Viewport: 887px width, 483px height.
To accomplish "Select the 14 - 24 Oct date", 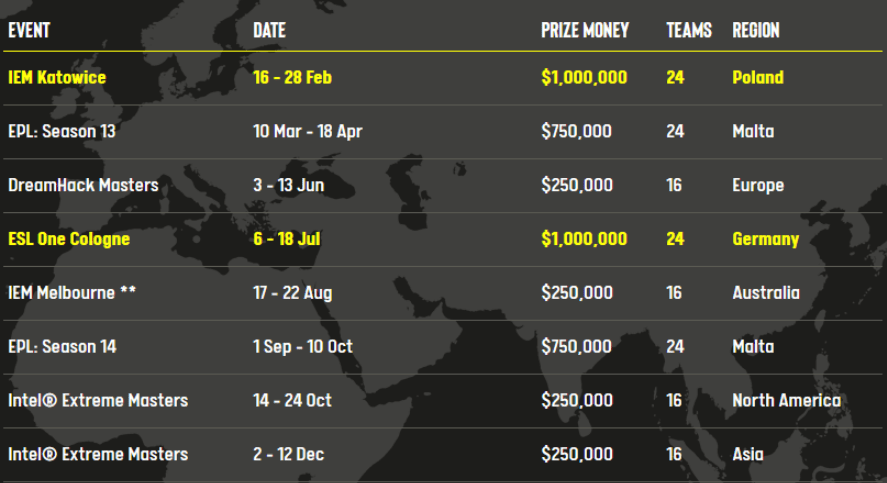I will [292, 401].
